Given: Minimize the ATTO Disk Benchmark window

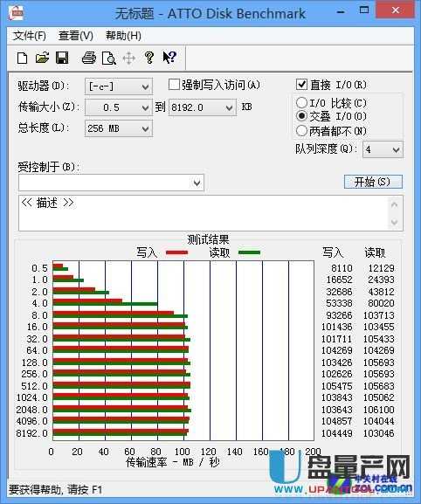Looking at the screenshot, I should (341, 11).
